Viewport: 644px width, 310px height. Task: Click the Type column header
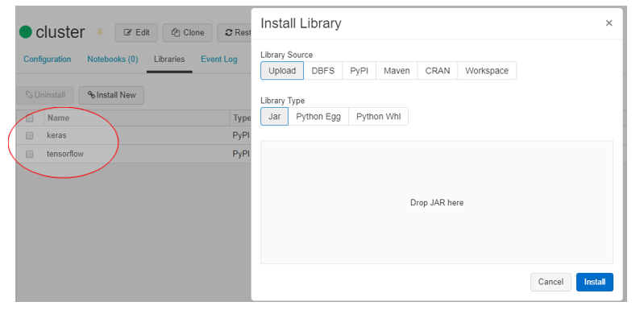pyautogui.click(x=242, y=118)
